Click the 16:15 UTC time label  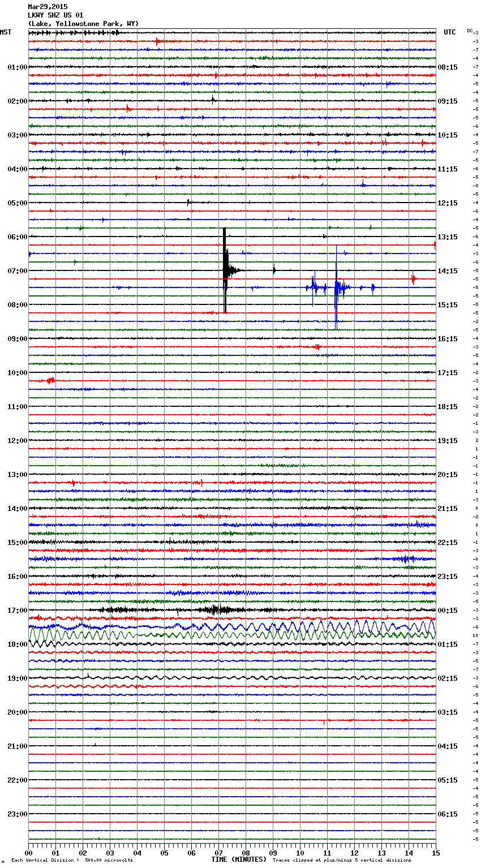pyautogui.click(x=448, y=339)
